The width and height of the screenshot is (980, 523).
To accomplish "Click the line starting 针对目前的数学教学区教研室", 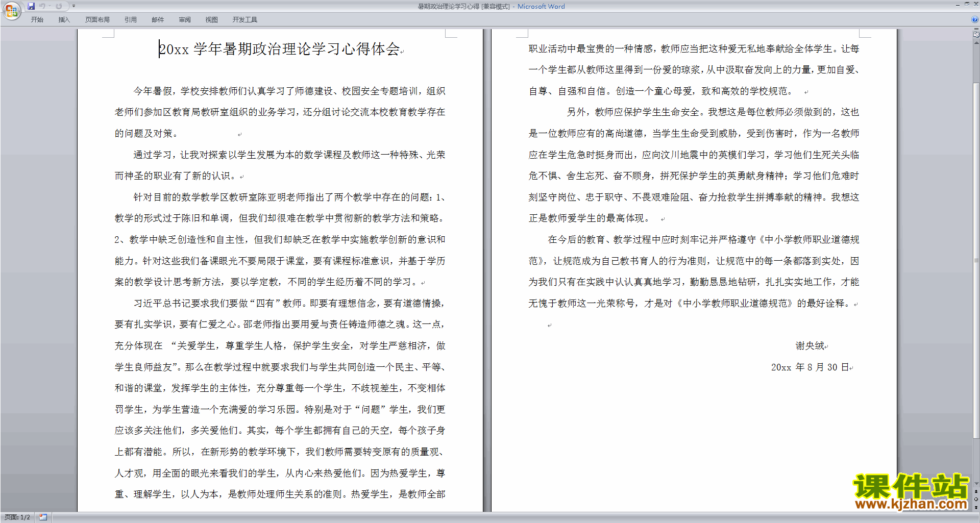I will [x=289, y=197].
